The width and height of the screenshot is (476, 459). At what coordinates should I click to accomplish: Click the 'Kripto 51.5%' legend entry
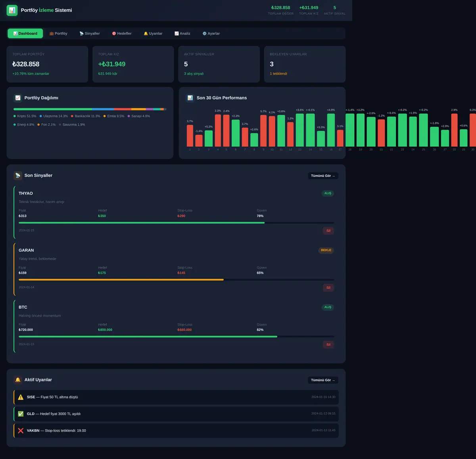click(x=25, y=116)
